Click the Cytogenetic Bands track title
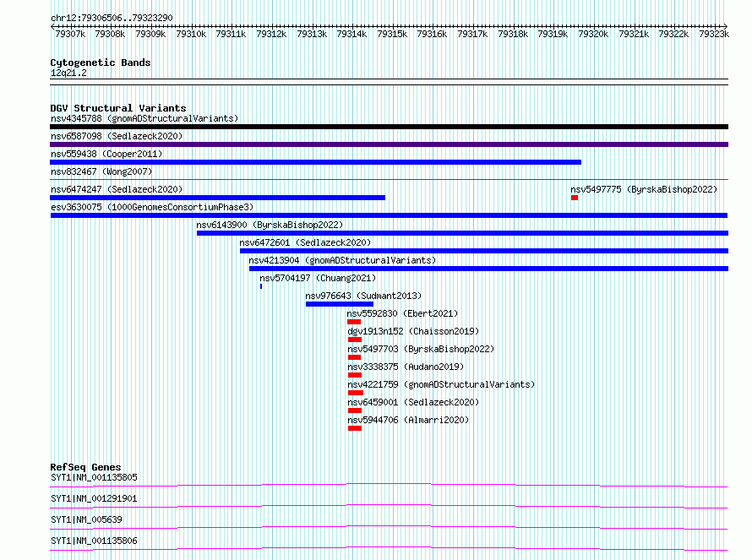752x560 pixels. pos(101,63)
